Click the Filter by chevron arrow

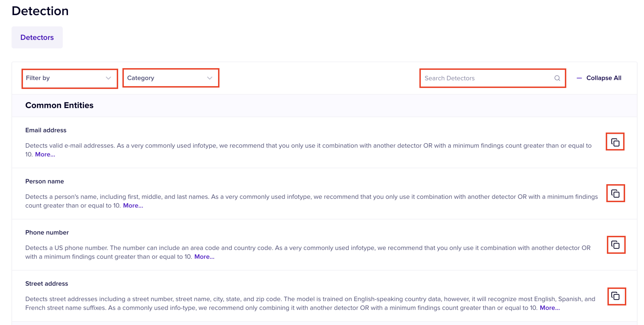108,78
